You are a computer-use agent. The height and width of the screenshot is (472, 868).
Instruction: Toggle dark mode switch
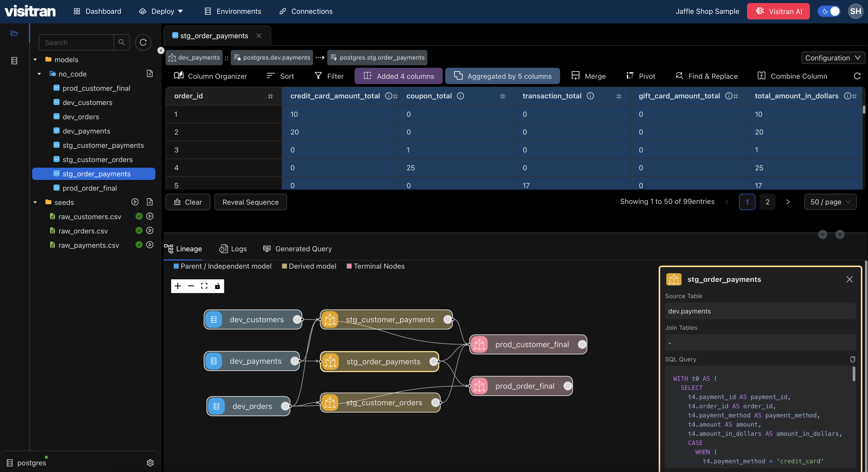click(x=829, y=11)
